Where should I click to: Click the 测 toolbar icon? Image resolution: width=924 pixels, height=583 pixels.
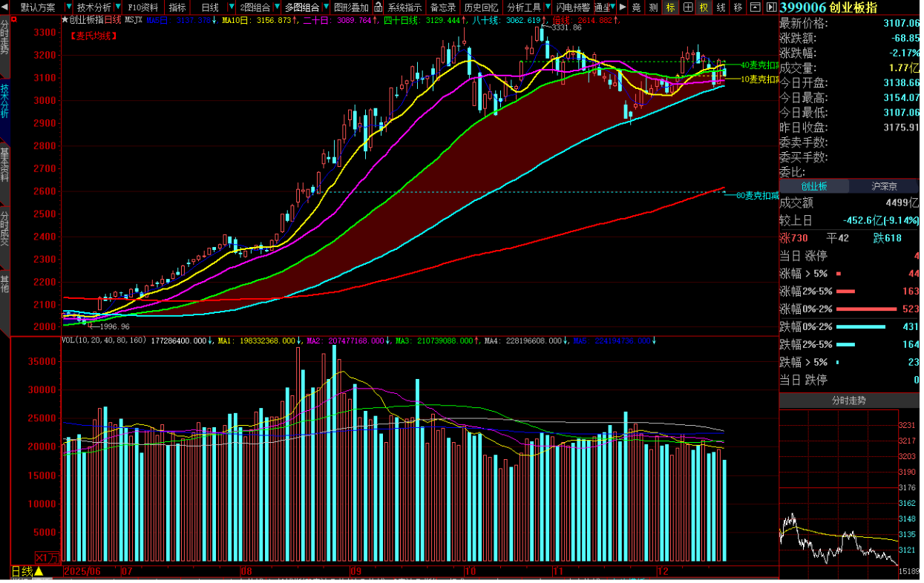[x=653, y=7]
